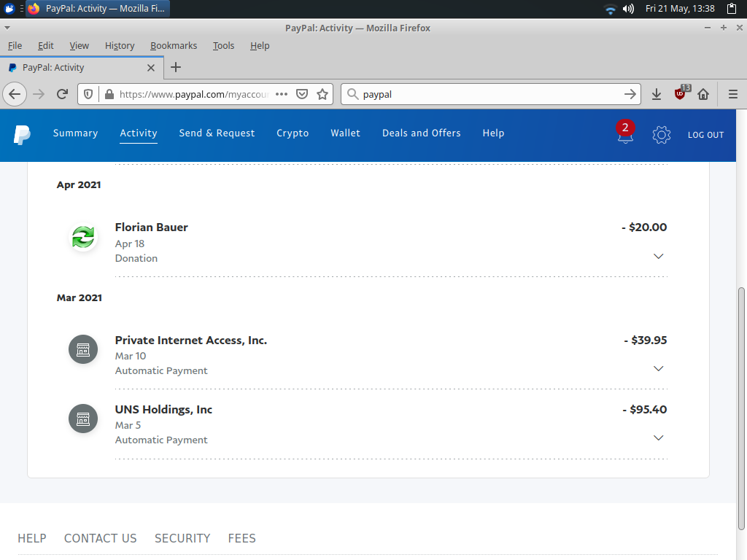The width and height of the screenshot is (747, 560).
Task: Click UNS Holdings merchant icon
Action: pos(83,419)
